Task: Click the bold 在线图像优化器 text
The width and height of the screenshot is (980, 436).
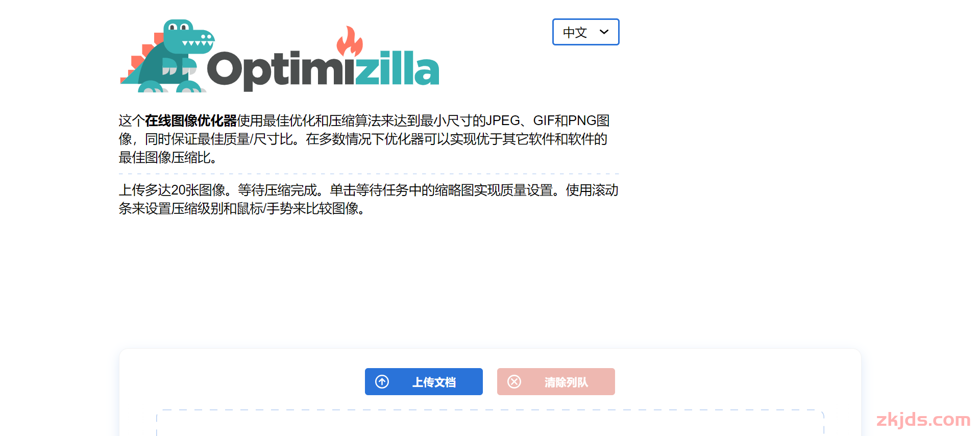Action: (x=190, y=121)
